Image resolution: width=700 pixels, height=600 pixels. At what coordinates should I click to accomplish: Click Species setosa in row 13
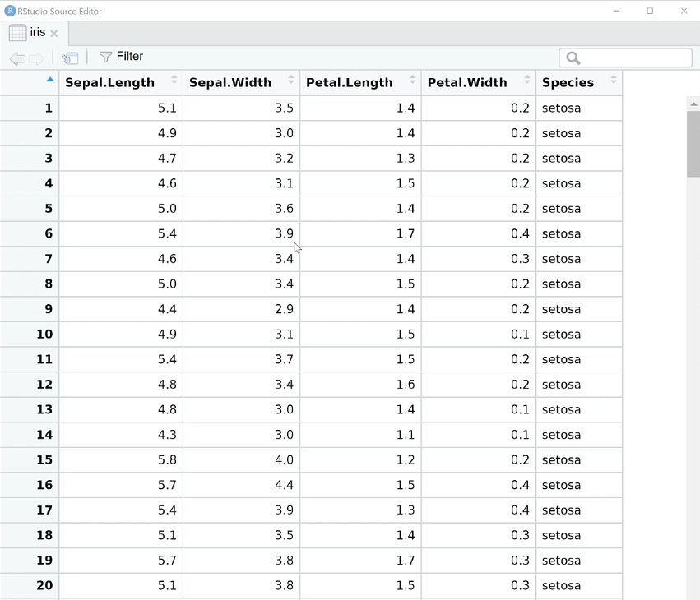pos(561,409)
